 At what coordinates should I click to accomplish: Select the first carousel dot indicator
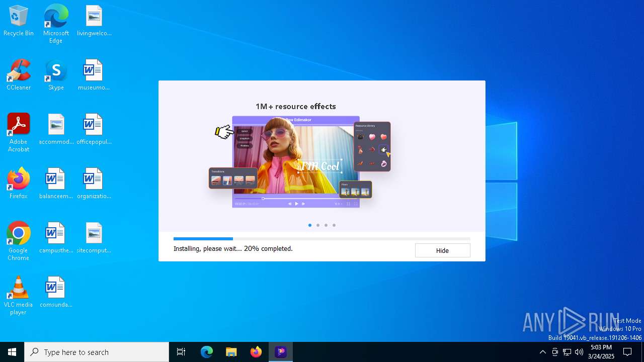click(x=310, y=225)
